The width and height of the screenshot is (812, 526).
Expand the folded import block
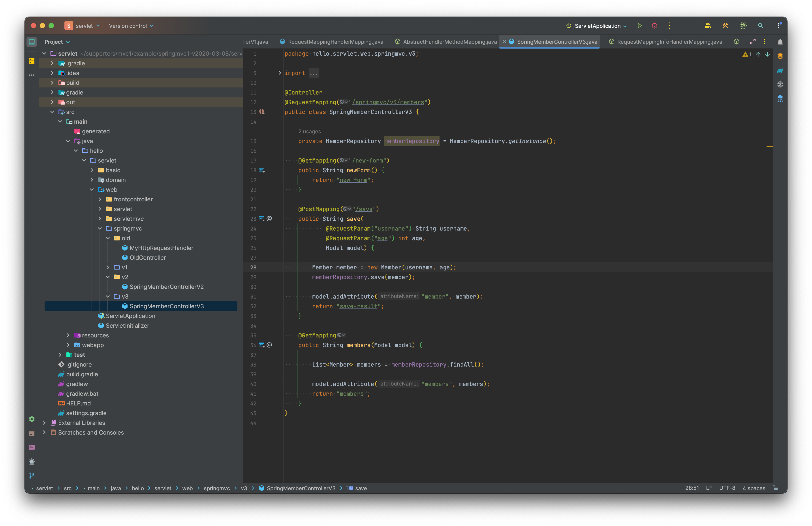click(x=280, y=73)
